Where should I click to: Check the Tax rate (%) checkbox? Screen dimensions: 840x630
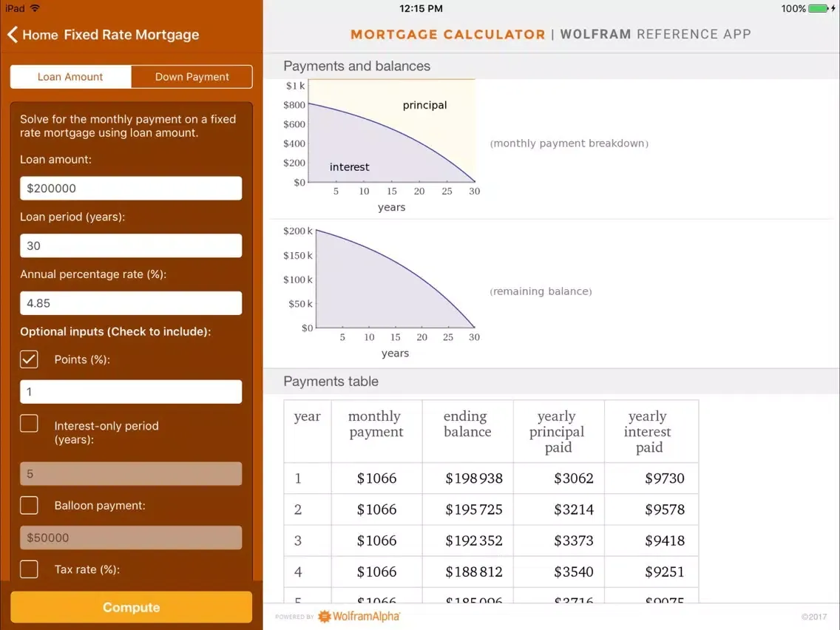click(x=29, y=569)
